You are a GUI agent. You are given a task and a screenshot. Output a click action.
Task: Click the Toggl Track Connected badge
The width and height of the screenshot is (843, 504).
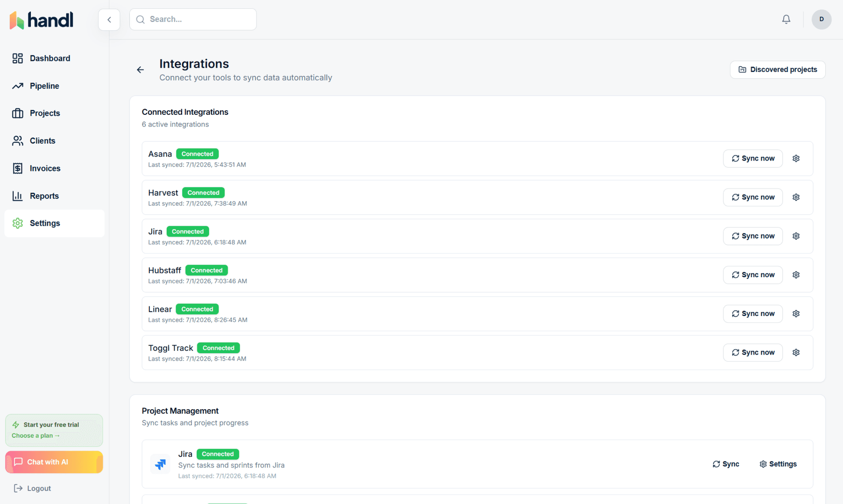(x=218, y=347)
